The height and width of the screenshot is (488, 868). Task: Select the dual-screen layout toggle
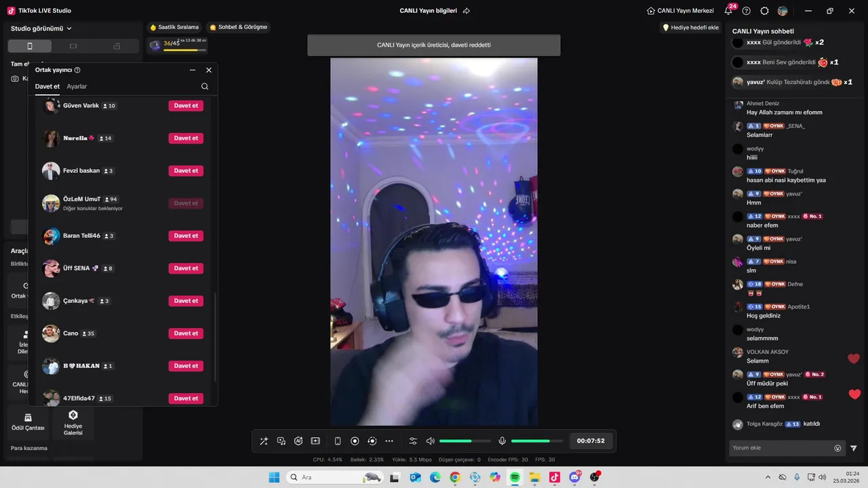(x=117, y=46)
